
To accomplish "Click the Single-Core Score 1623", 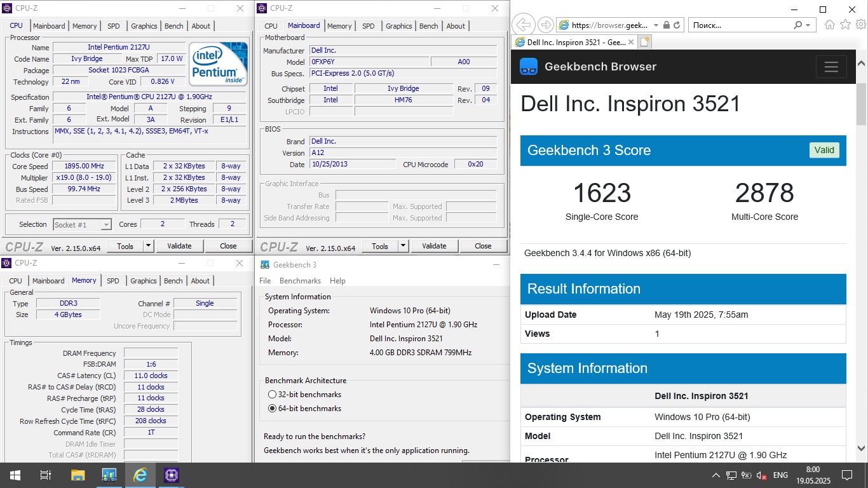I will [602, 193].
